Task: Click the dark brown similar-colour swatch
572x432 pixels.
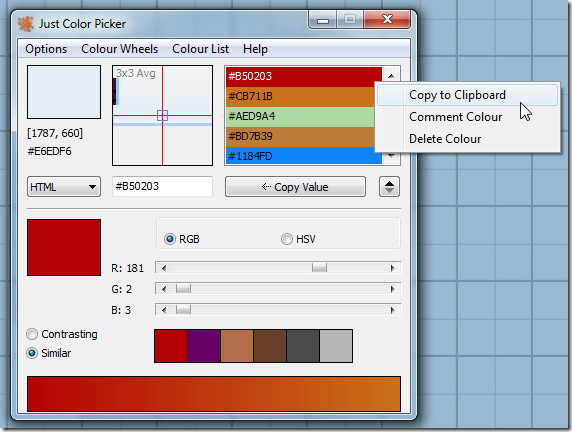Action: 270,346
